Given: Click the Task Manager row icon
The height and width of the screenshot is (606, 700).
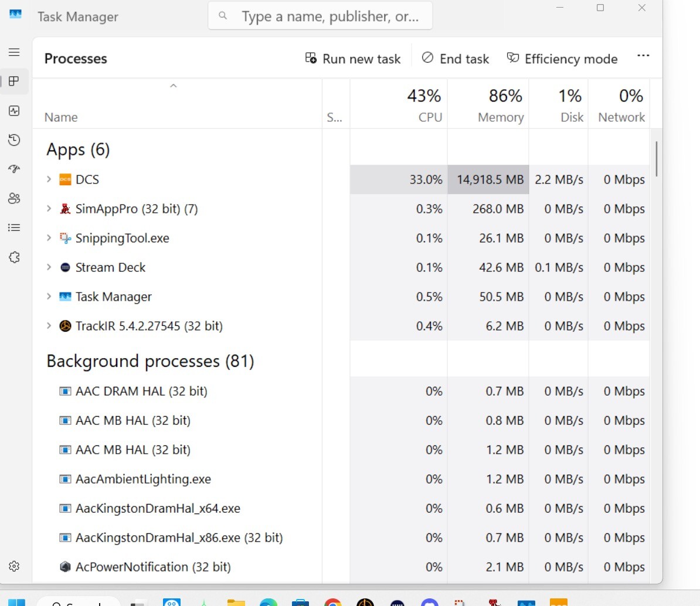Looking at the screenshot, I should 65,297.
